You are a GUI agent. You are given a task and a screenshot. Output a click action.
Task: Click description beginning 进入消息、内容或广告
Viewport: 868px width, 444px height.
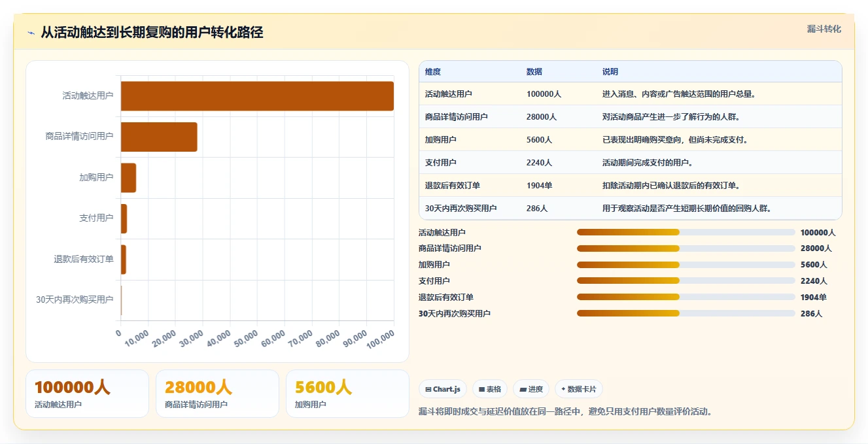click(679, 94)
